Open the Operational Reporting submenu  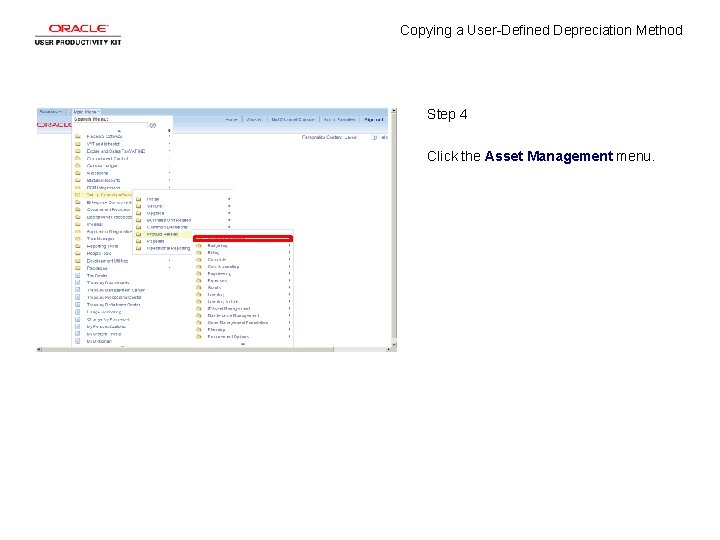168,248
